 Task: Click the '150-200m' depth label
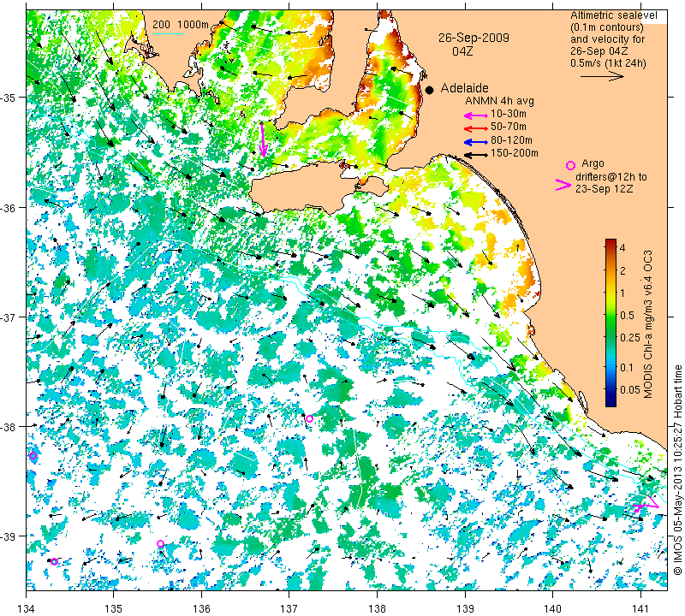click(515, 153)
